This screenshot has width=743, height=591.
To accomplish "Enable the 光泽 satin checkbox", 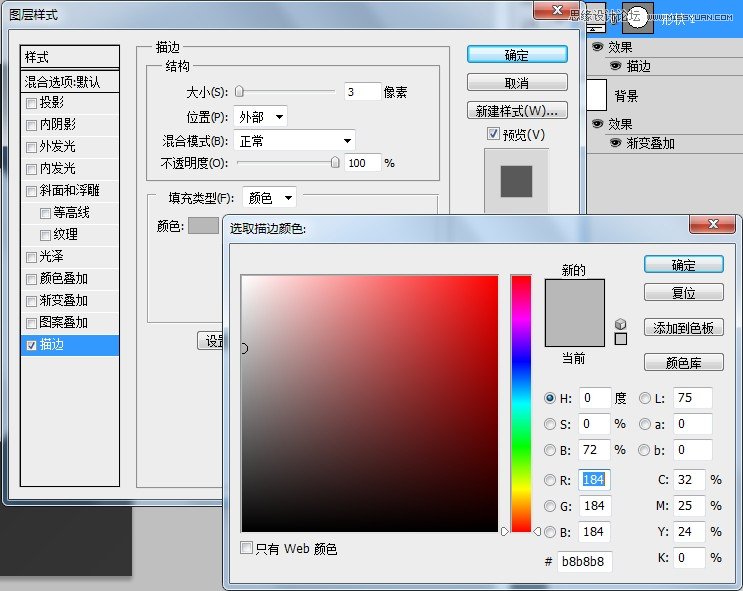I will point(31,257).
